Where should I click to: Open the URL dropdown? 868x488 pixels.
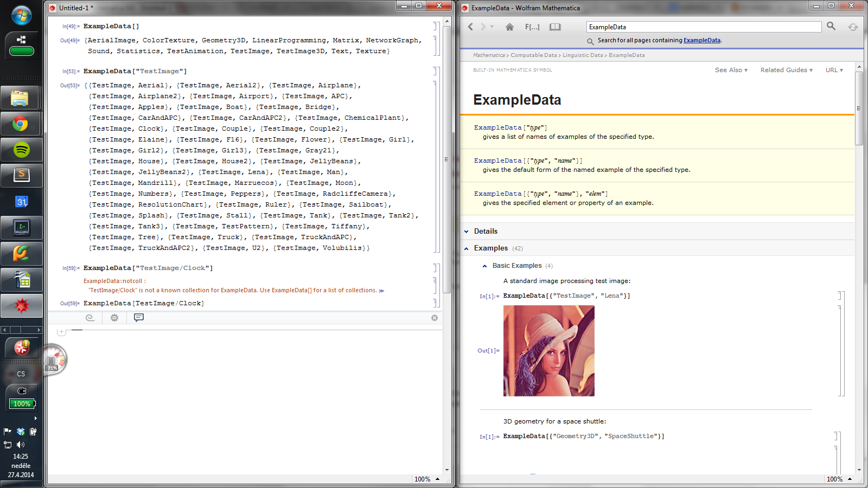[x=834, y=70]
